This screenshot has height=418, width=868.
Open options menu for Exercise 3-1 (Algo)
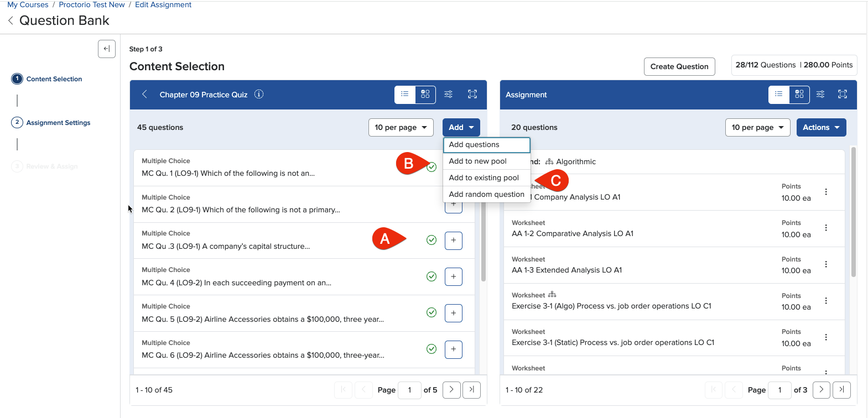[x=826, y=301]
